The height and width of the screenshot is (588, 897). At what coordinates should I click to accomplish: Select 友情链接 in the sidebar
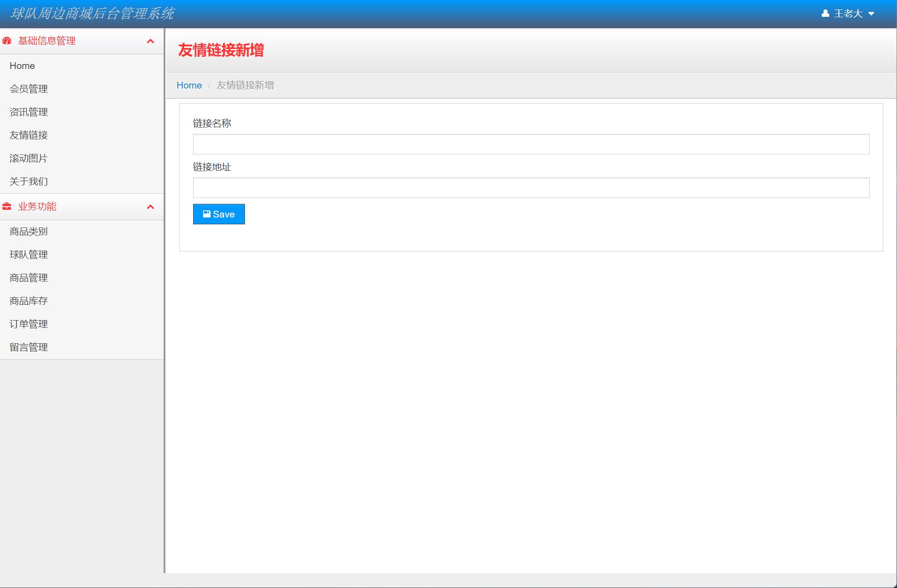coord(29,135)
